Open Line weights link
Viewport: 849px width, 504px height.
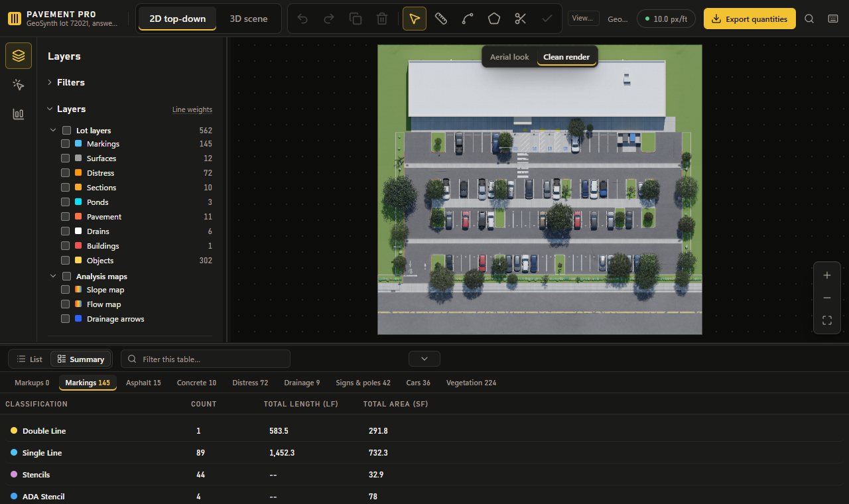click(192, 109)
